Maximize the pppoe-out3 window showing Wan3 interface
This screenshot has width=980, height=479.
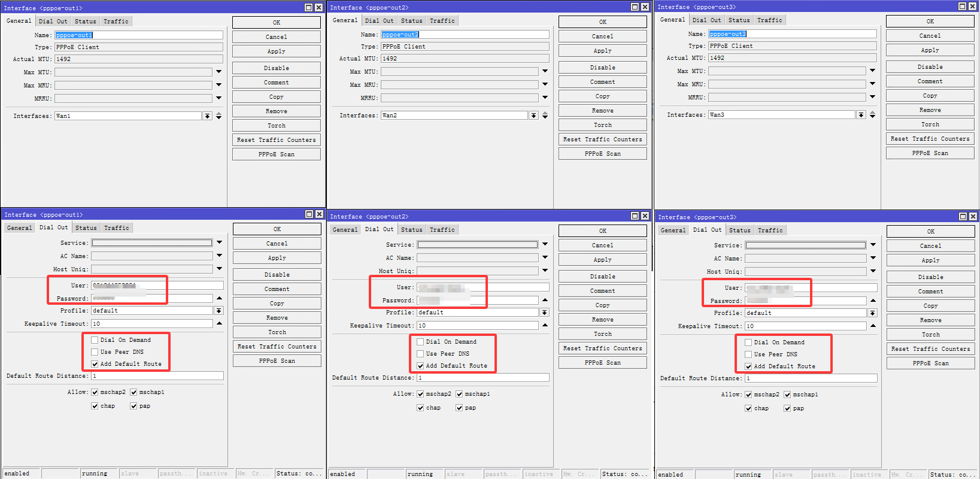962,7
